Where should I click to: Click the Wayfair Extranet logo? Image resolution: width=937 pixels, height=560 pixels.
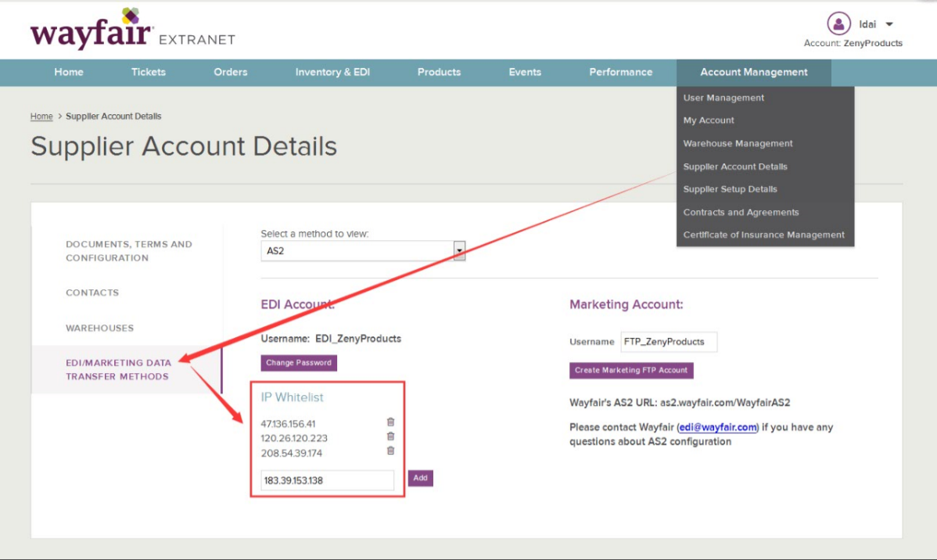(x=132, y=31)
